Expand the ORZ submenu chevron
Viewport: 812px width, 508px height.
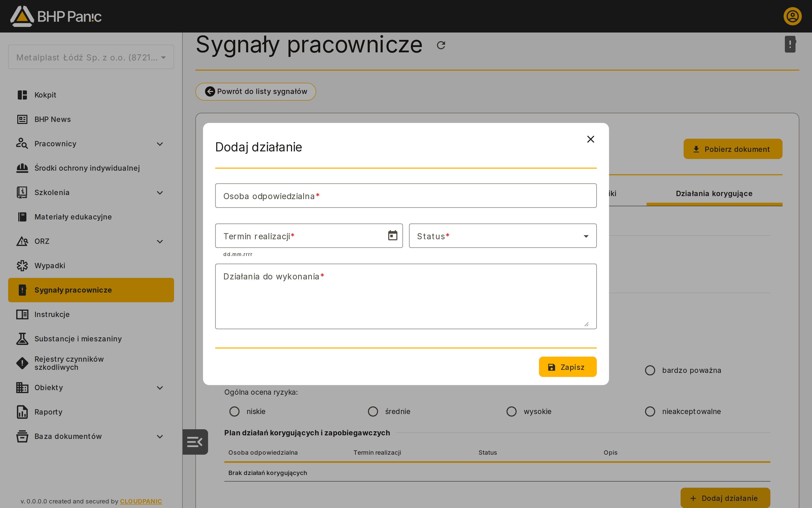coord(160,241)
